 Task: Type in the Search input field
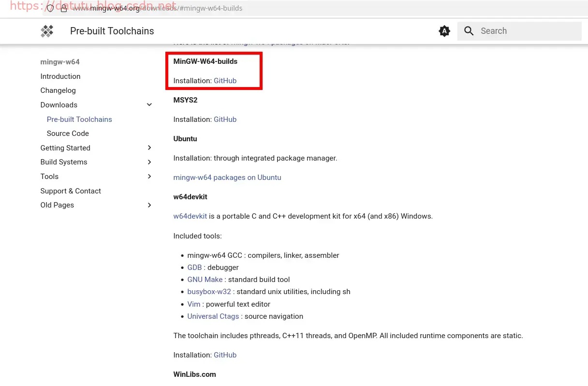click(527, 31)
